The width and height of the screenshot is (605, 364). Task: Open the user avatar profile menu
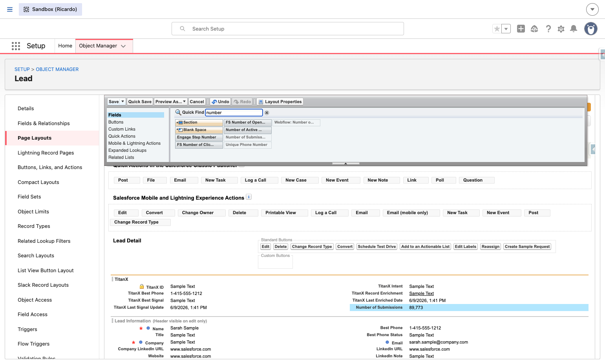point(590,29)
